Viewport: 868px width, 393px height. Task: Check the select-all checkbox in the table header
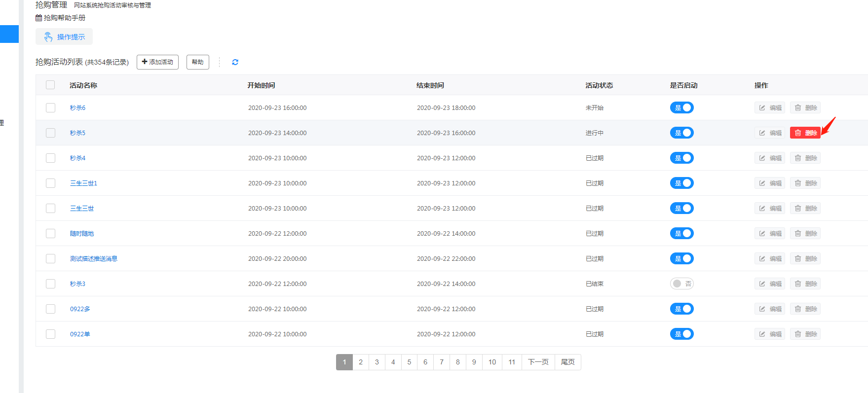point(50,85)
